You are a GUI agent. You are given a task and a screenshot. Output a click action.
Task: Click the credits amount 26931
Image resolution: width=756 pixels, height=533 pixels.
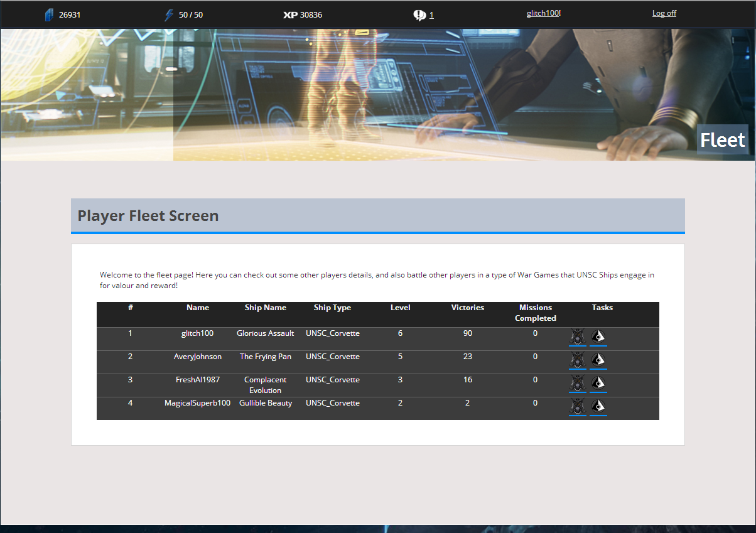pos(70,15)
